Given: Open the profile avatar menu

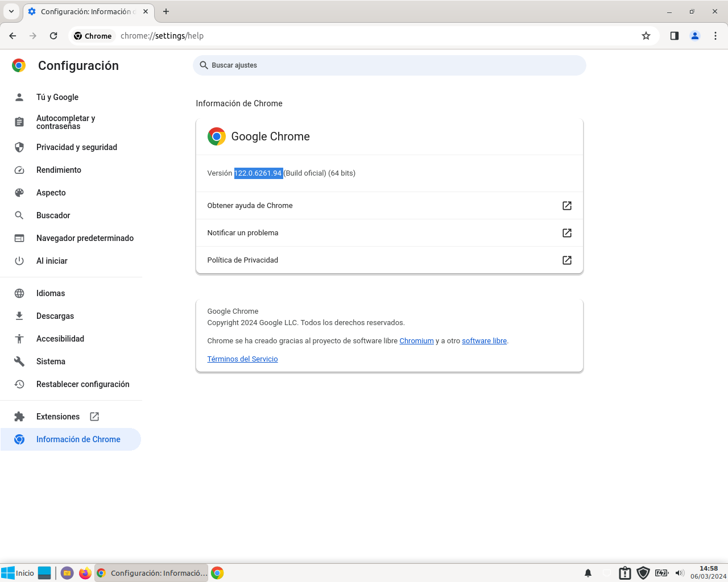Looking at the screenshot, I should click(695, 36).
